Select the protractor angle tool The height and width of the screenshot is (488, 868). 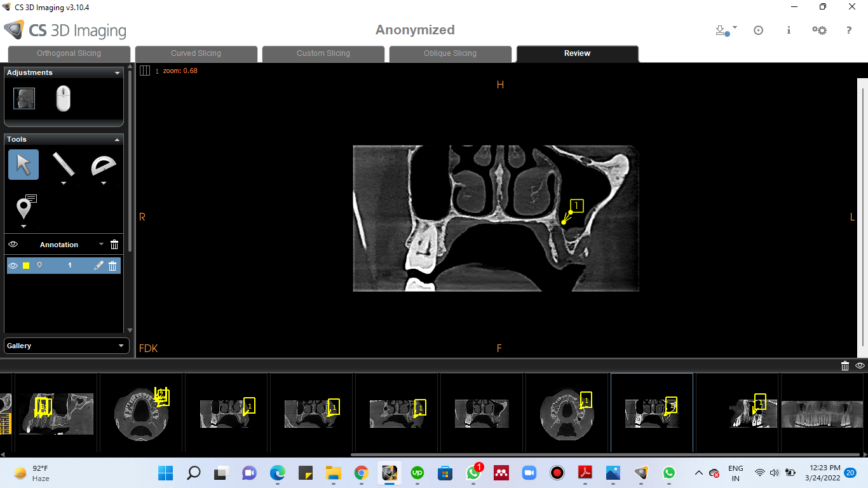point(103,165)
